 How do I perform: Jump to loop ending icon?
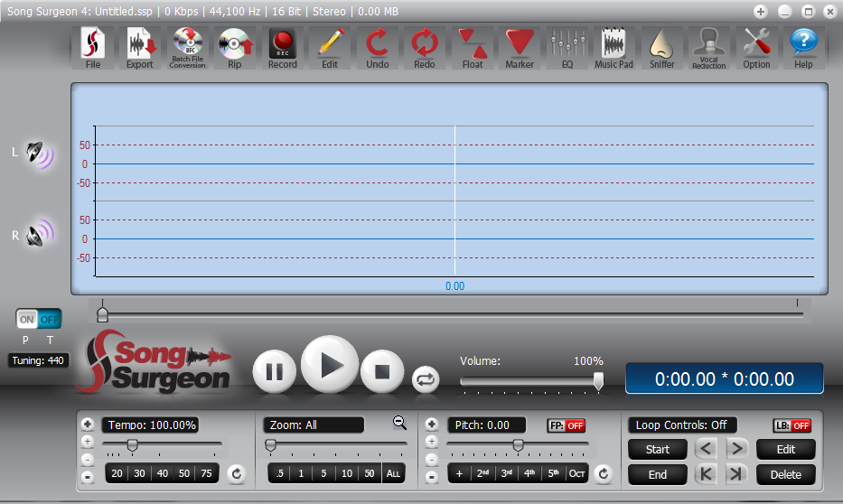pyautogui.click(x=736, y=474)
